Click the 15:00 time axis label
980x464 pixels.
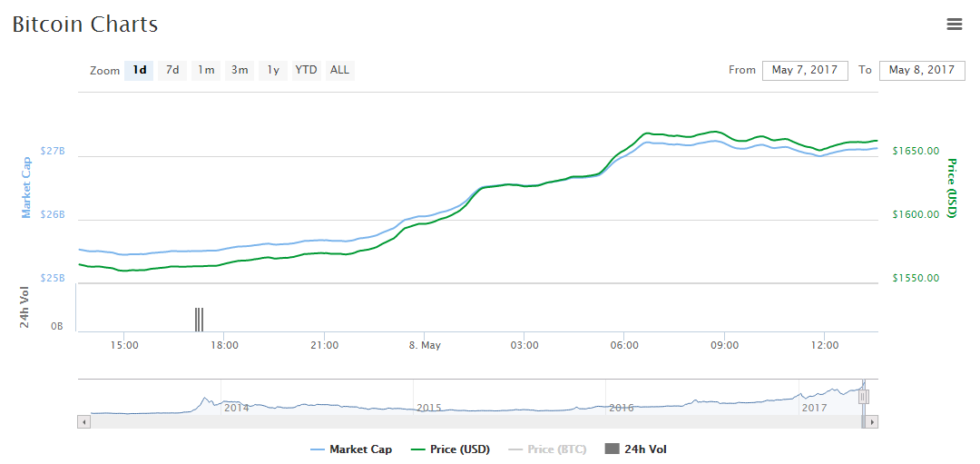click(x=123, y=345)
